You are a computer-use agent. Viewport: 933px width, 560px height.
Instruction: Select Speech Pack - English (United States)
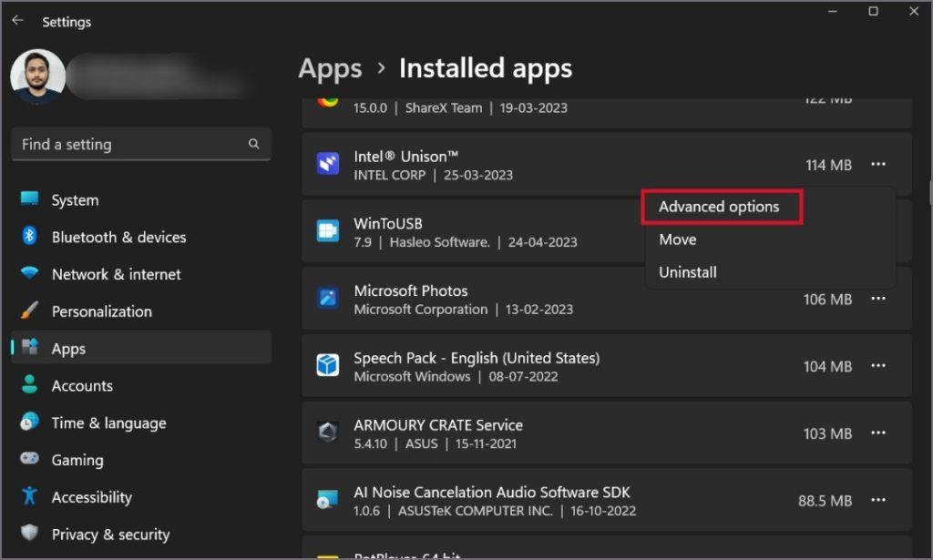click(477, 358)
